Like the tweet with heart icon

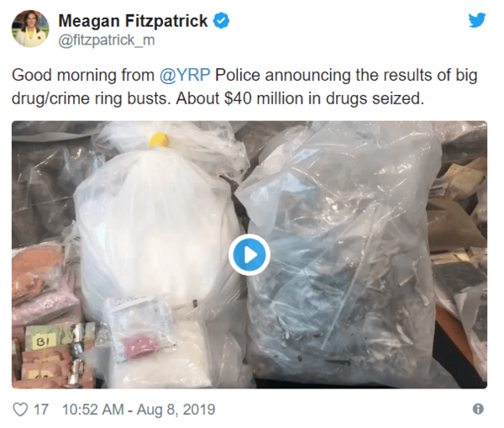coord(20,410)
